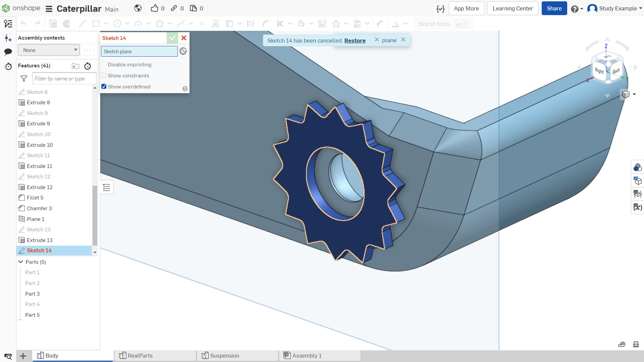The height and width of the screenshot is (362, 644).
Task: Select the trim scissors tool
Action: point(280,24)
